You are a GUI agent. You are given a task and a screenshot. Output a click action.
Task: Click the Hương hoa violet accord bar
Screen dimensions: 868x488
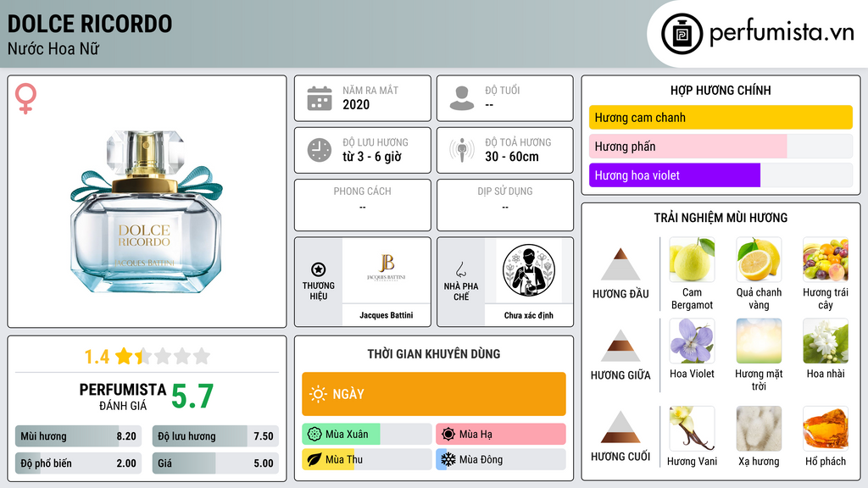pyautogui.click(x=721, y=175)
